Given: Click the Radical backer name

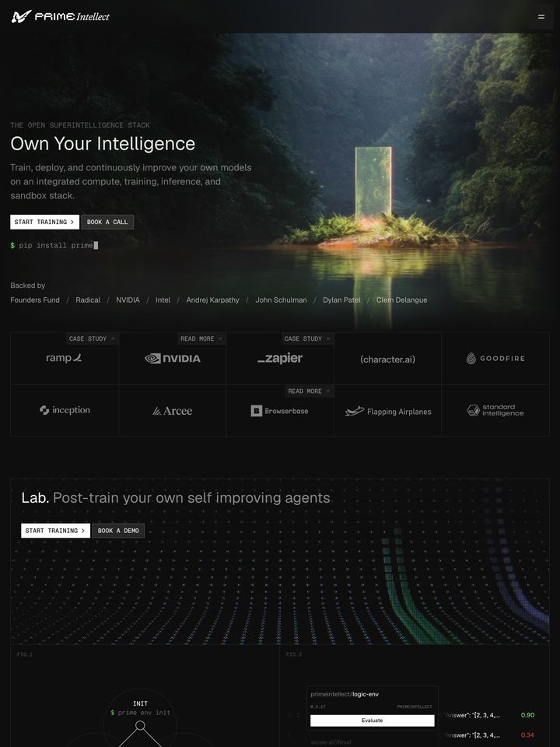Looking at the screenshot, I should tap(88, 300).
